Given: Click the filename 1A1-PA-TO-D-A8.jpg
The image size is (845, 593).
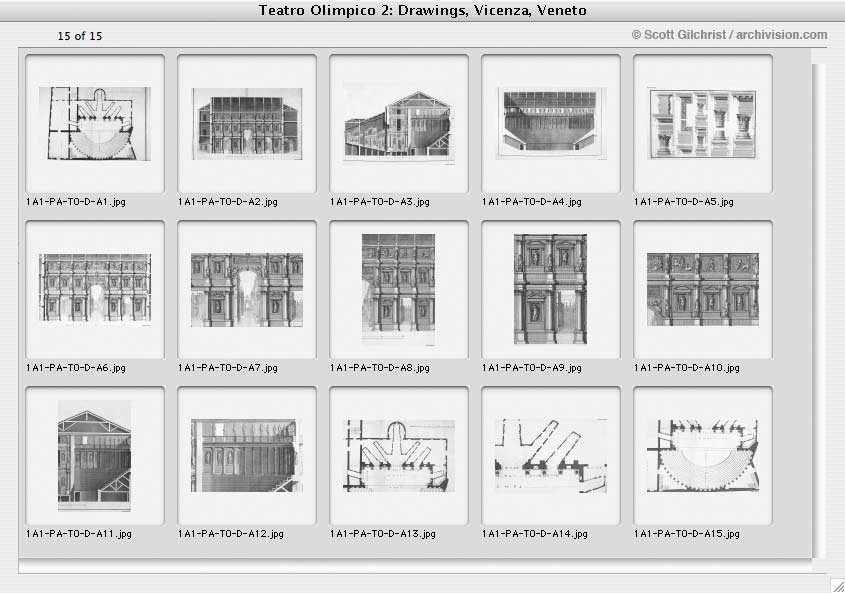Looking at the screenshot, I should (380, 368).
